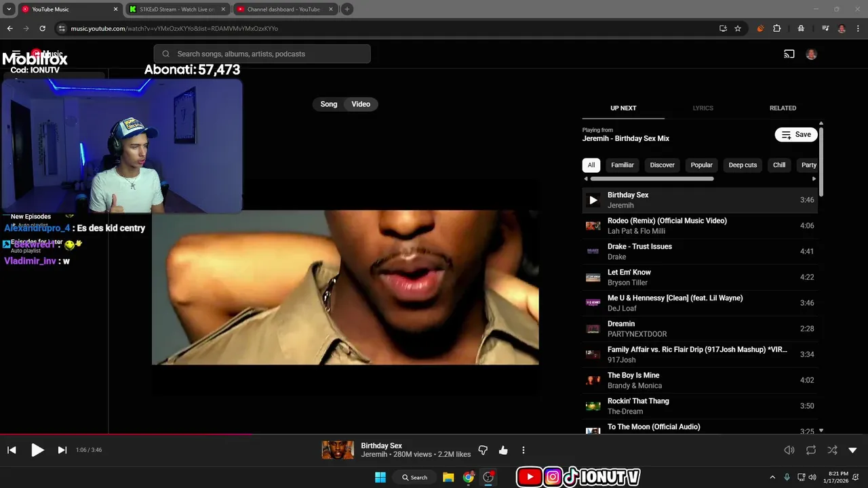Click the queue vertical scrollbar
This screenshot has height=488, width=868.
point(821,162)
